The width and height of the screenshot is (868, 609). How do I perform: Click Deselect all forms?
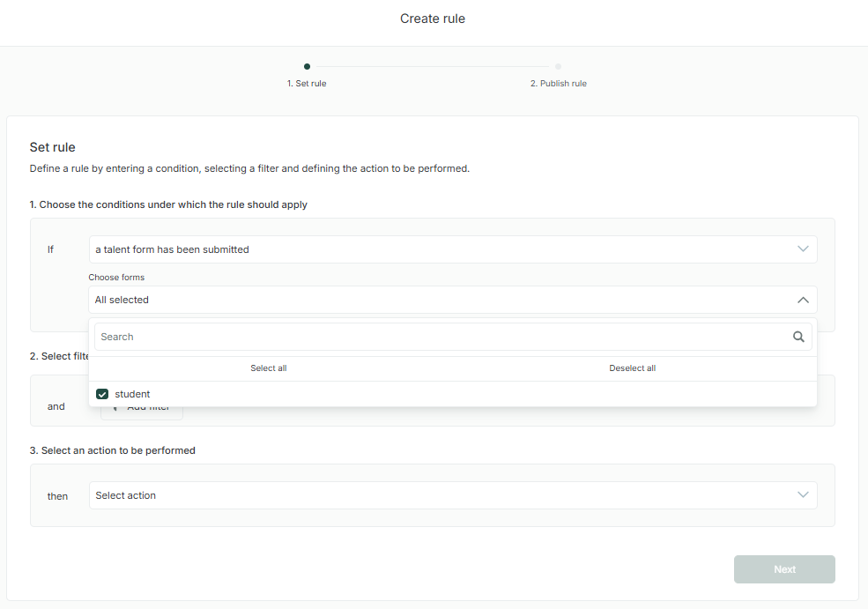pyautogui.click(x=632, y=368)
